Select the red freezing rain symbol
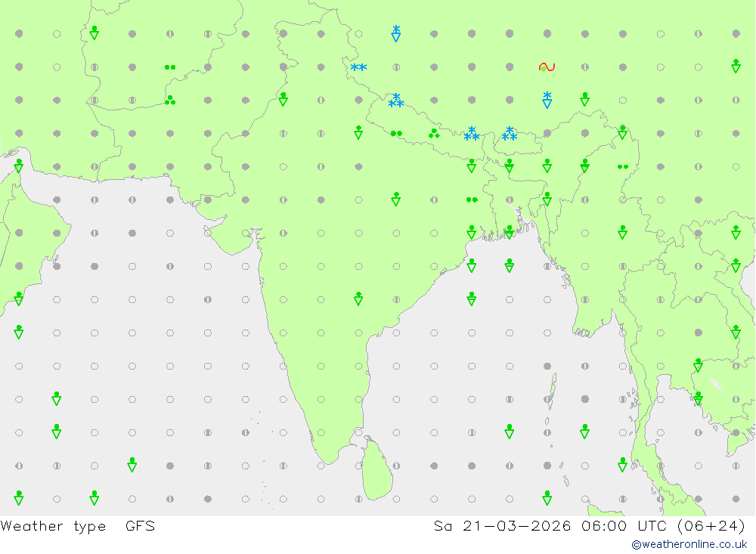The image size is (756, 554). [x=547, y=67]
